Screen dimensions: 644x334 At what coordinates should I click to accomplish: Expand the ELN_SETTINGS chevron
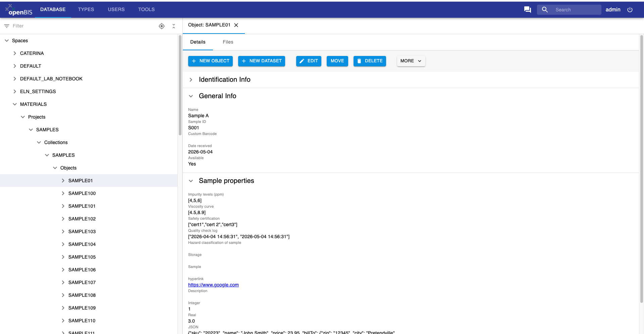click(x=15, y=91)
